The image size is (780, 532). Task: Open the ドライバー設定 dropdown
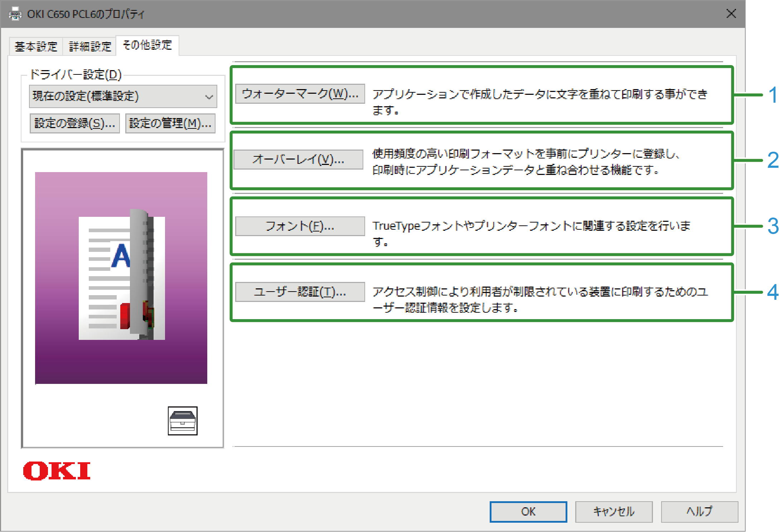click(123, 96)
